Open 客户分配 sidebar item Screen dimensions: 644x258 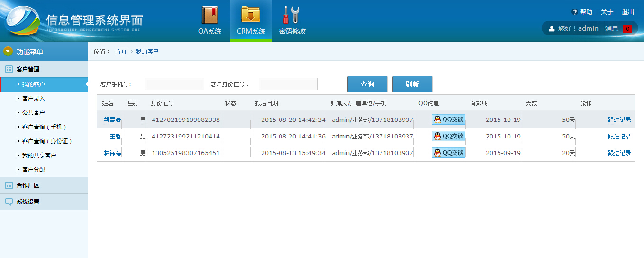[x=34, y=170]
